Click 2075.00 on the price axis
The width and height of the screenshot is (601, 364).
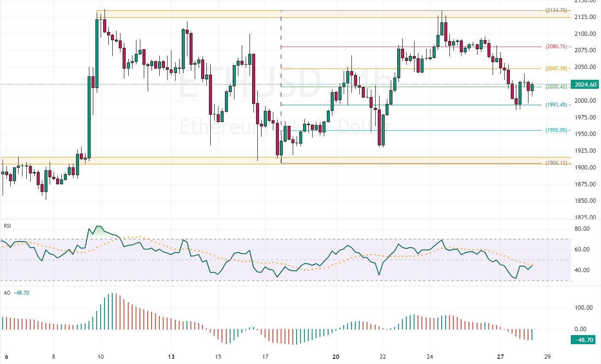coord(585,50)
